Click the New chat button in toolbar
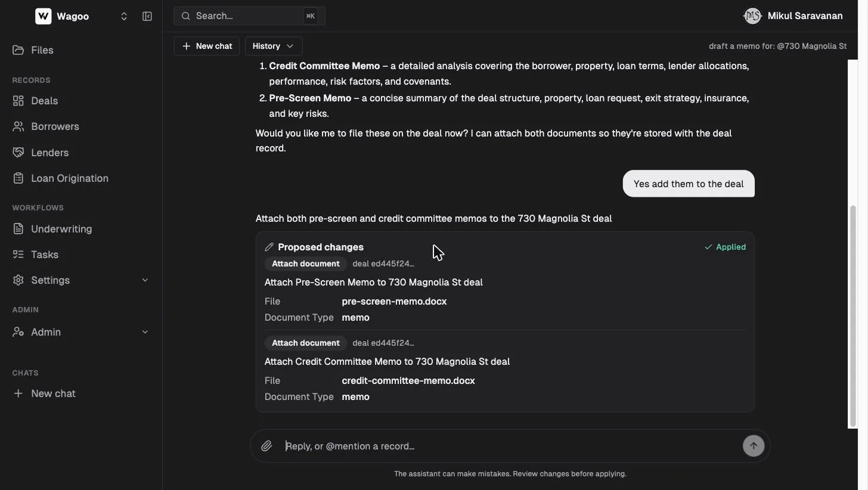868x490 pixels. pos(207,46)
